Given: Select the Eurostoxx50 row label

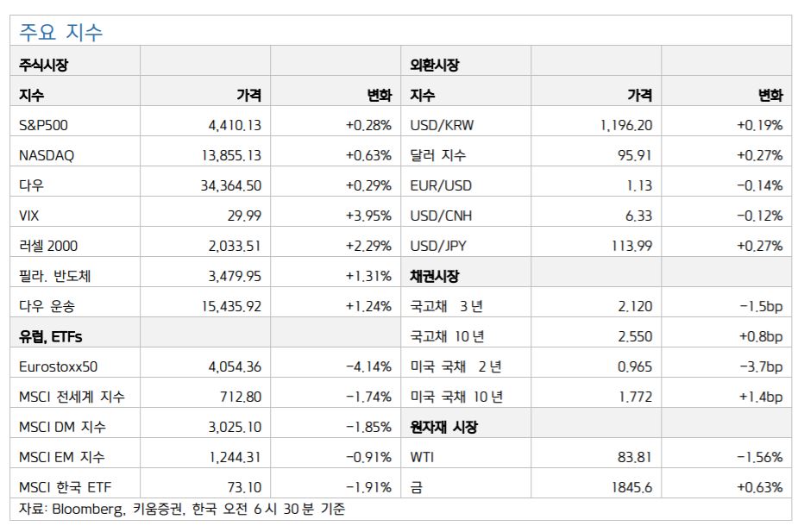Looking at the screenshot, I should 58,366.
